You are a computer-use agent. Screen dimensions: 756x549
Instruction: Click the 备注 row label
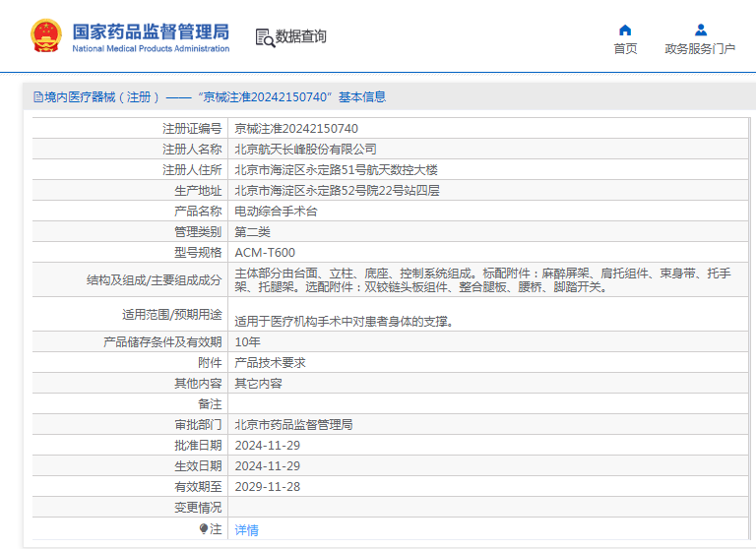pyautogui.click(x=210, y=404)
